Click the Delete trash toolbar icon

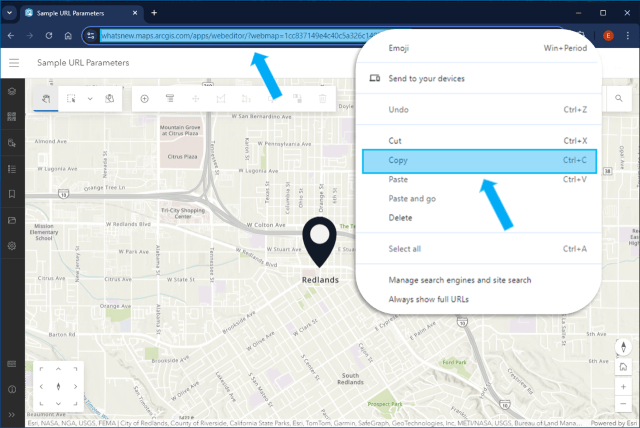322,98
